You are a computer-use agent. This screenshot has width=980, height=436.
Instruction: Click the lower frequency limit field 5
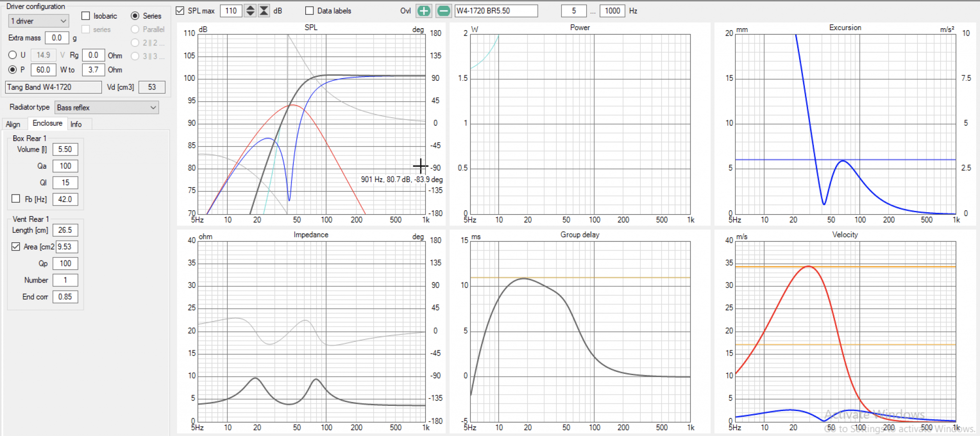pos(574,11)
